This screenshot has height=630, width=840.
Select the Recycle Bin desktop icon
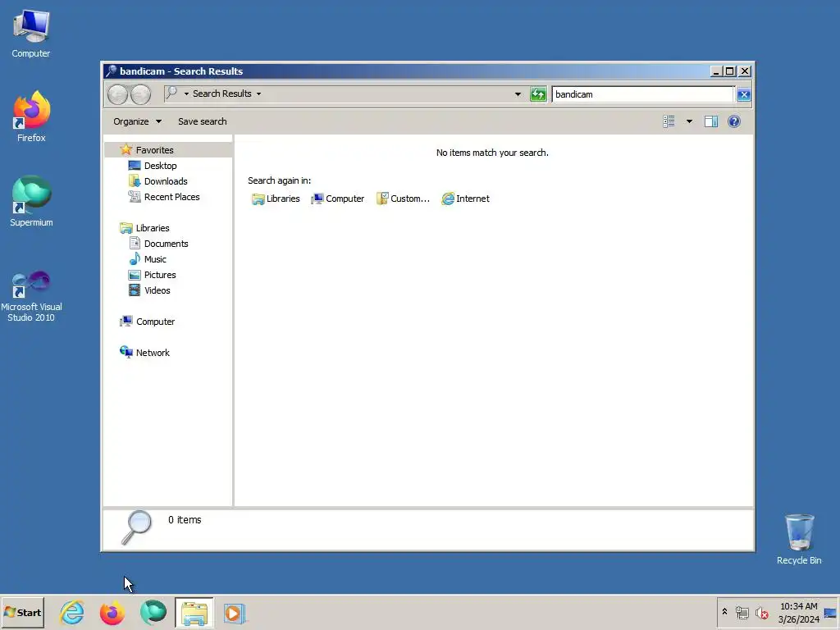[x=799, y=539]
